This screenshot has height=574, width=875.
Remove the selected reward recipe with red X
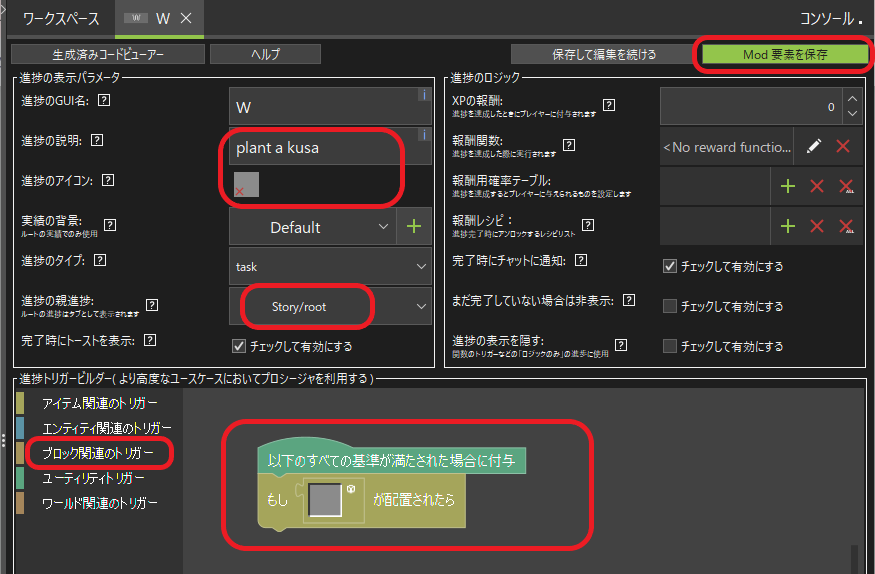(x=817, y=226)
